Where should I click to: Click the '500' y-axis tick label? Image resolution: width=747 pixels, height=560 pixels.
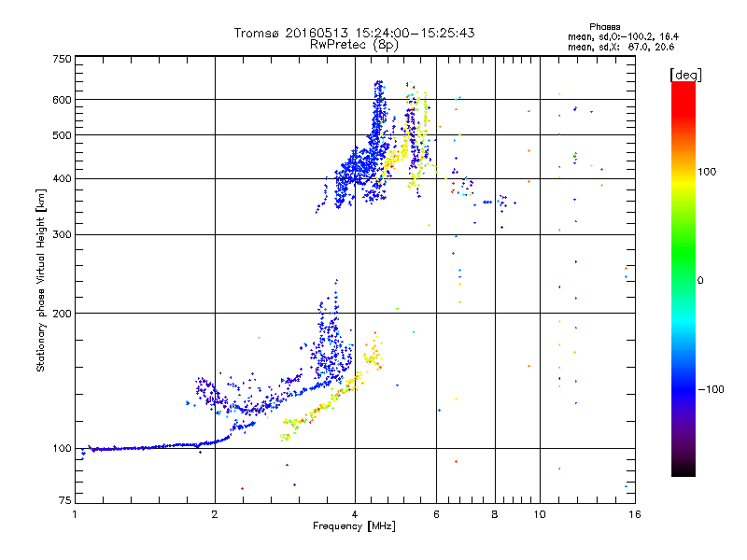pyautogui.click(x=62, y=135)
